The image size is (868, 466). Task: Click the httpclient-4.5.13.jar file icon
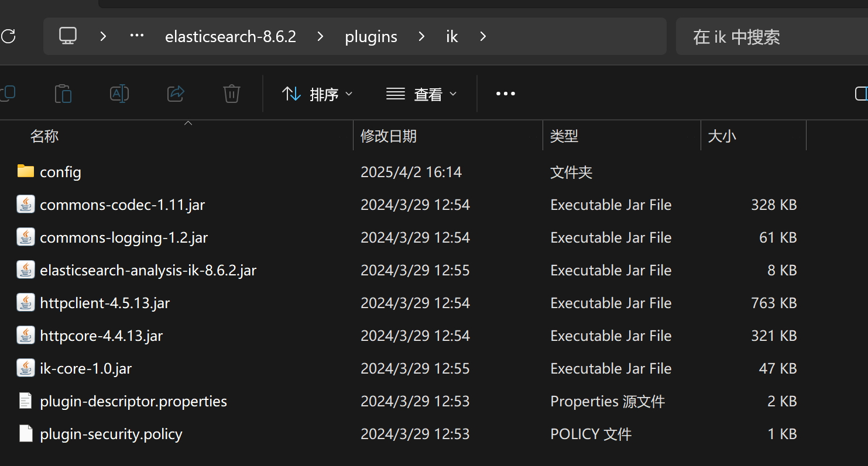(25, 302)
